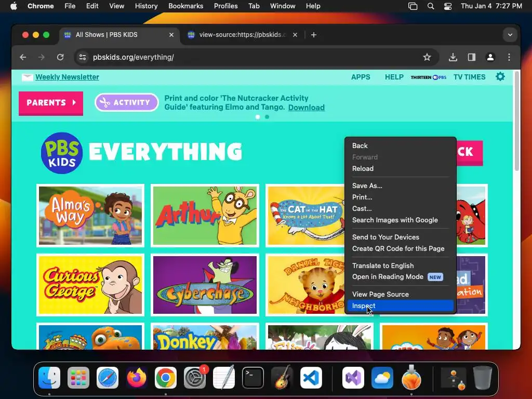Select Search Images with Google
This screenshot has height=399, width=532.
point(401,220)
